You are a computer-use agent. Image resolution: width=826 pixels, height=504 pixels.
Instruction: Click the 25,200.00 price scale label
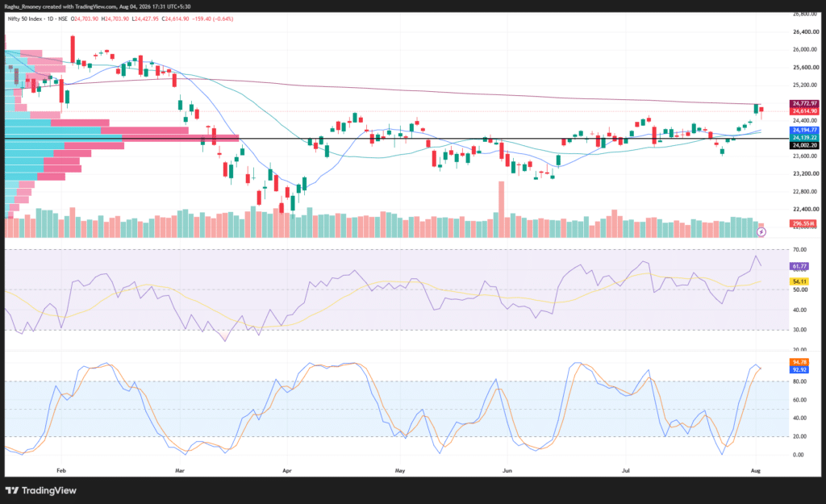806,85
